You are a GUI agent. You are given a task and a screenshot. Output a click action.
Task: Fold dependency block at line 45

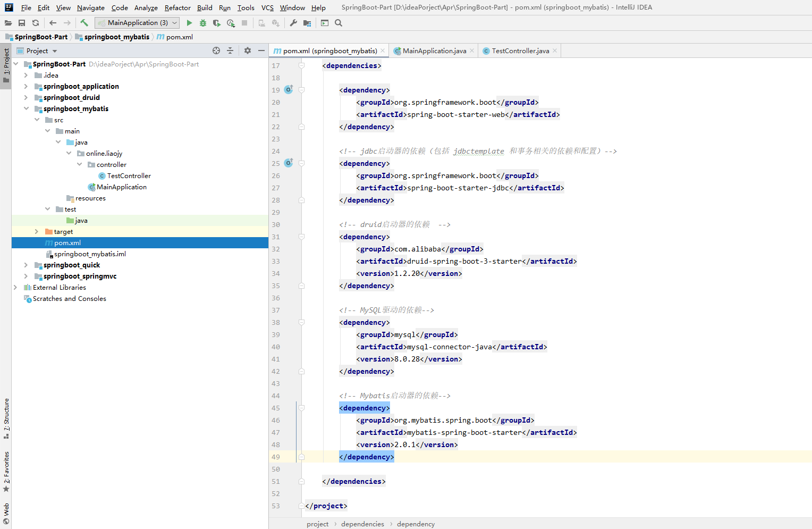[301, 408]
